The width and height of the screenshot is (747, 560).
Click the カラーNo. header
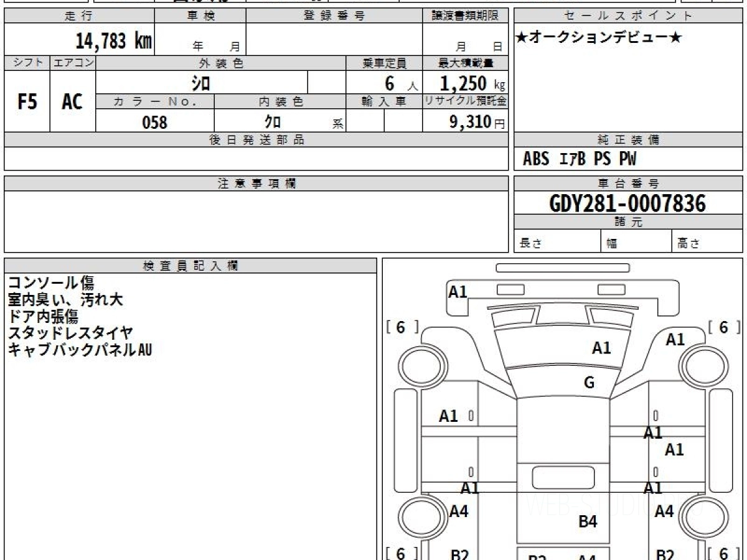click(x=155, y=101)
